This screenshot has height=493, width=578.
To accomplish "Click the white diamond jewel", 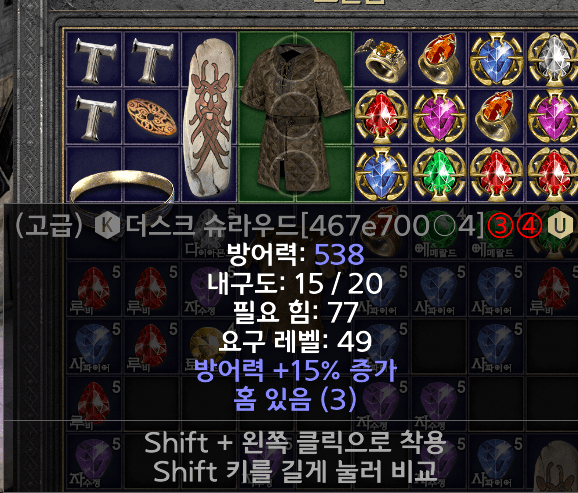I will [553, 59].
